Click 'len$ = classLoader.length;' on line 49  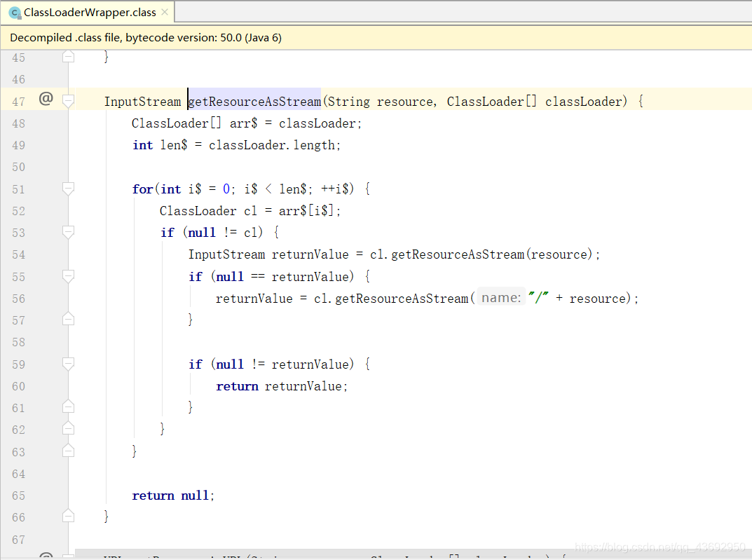250,145
